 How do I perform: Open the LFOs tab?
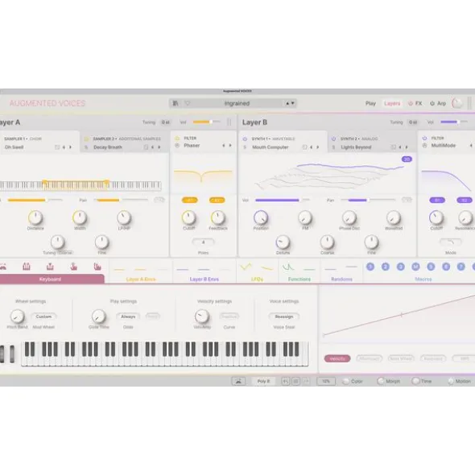pos(257,271)
